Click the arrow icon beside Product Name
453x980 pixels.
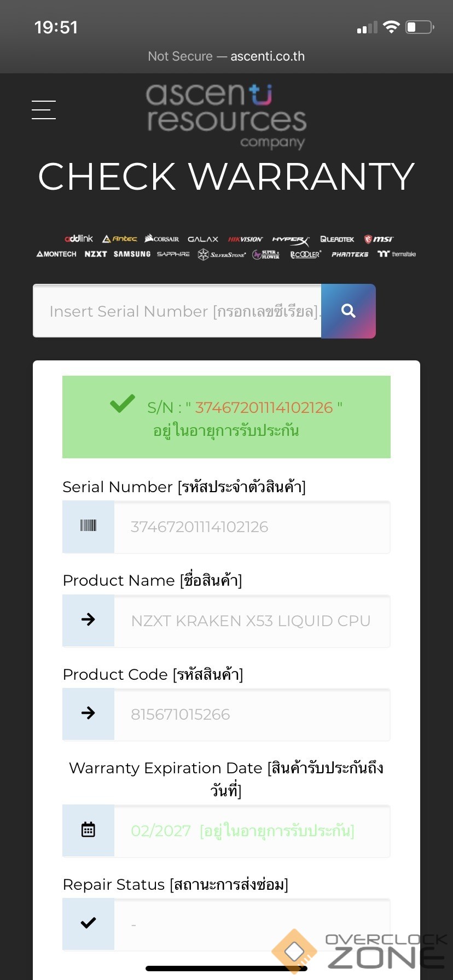click(88, 620)
